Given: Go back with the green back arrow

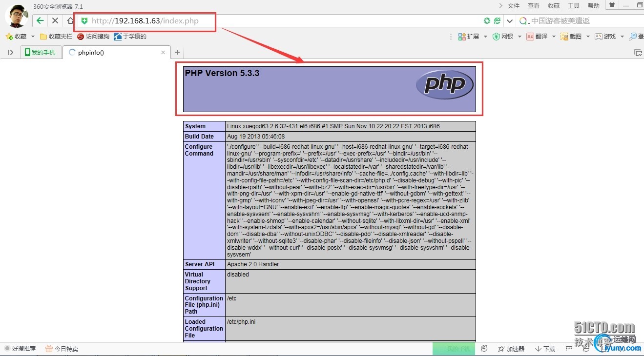Looking at the screenshot, I should click(x=40, y=20).
